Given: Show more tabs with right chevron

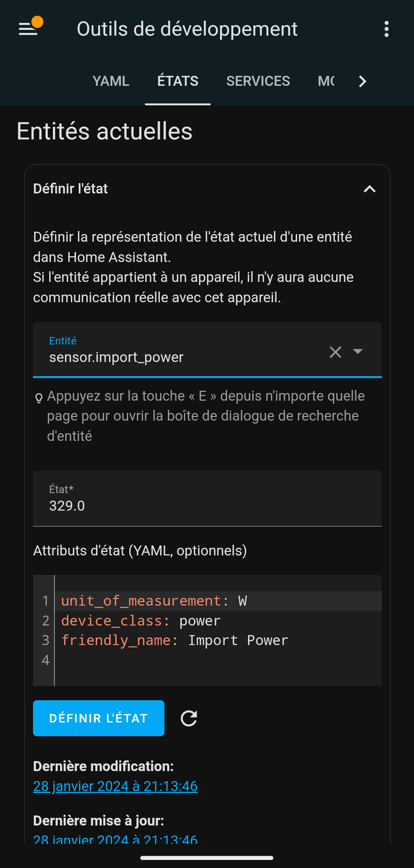Looking at the screenshot, I should pos(363,81).
